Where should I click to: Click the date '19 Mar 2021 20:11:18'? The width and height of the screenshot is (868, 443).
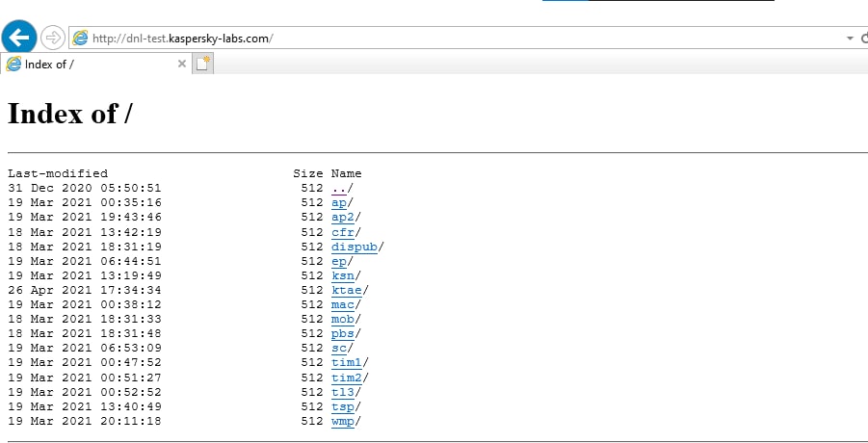pyautogui.click(x=85, y=421)
